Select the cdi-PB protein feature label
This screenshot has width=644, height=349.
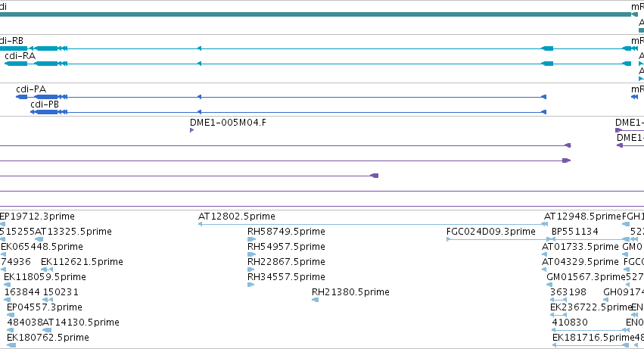point(45,104)
